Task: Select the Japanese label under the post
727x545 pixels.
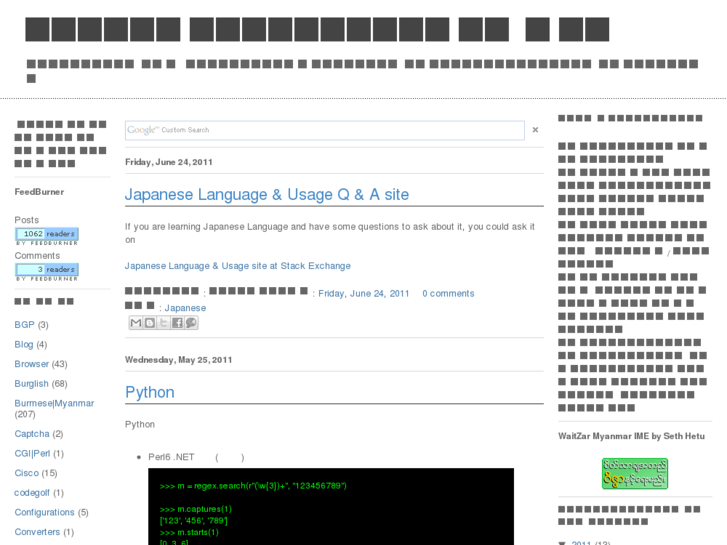Action: click(x=185, y=308)
